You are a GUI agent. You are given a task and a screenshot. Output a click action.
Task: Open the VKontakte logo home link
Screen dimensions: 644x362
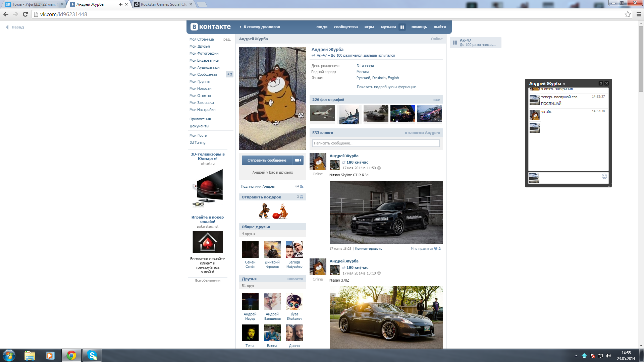(211, 27)
